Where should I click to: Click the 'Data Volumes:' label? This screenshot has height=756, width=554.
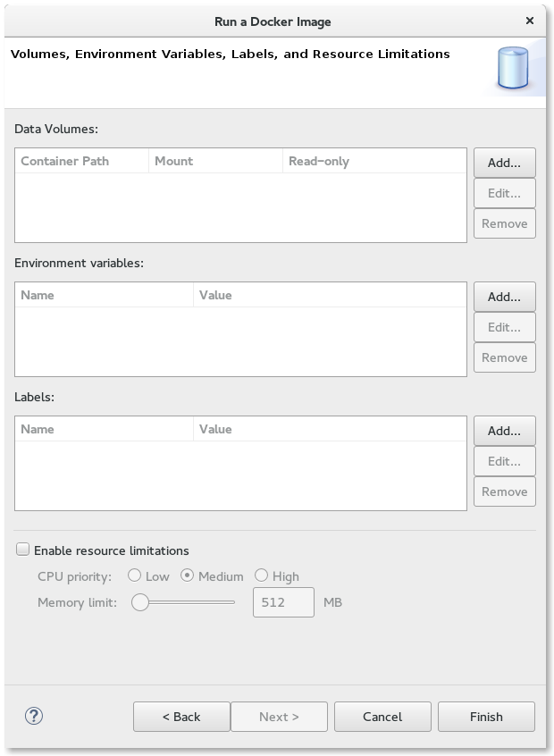[x=56, y=129]
